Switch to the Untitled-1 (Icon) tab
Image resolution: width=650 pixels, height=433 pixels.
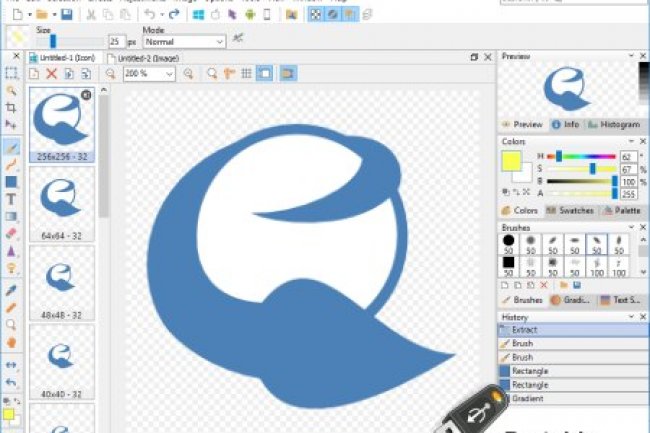click(x=63, y=58)
